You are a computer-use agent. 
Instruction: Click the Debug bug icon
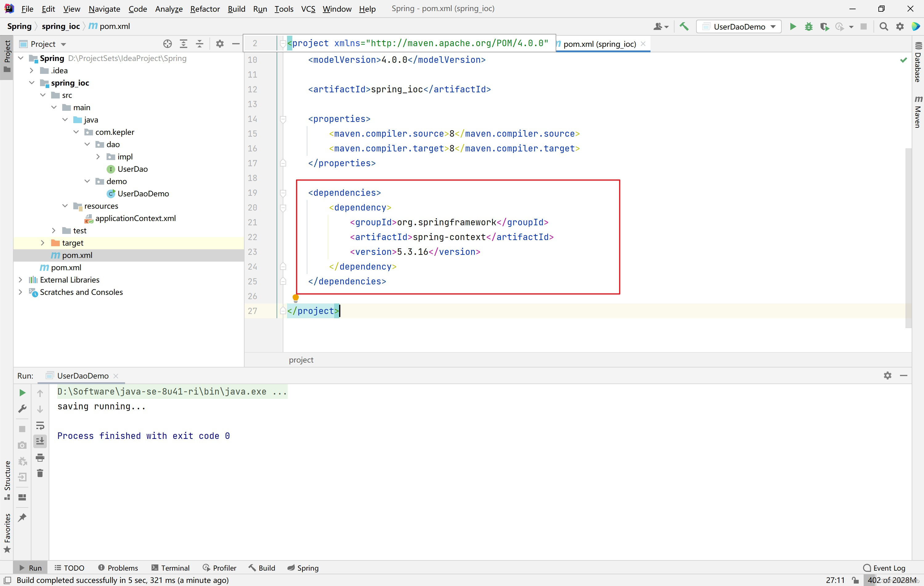tap(808, 26)
